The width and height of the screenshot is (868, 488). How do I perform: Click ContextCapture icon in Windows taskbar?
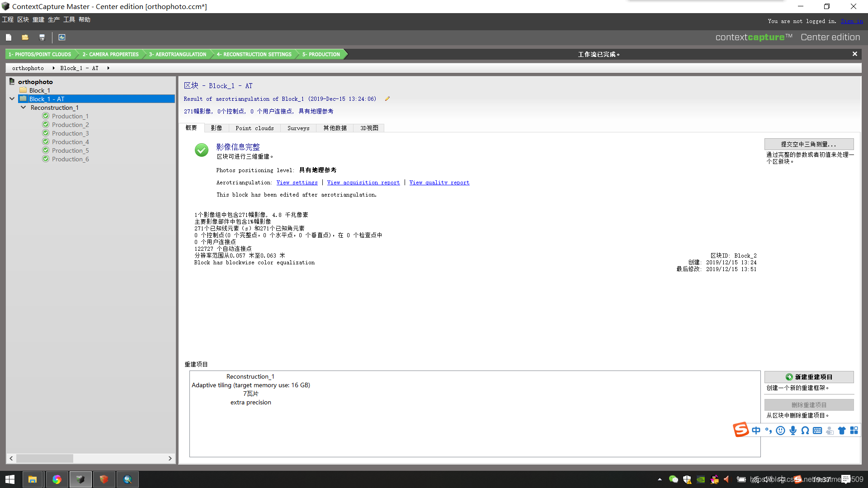(x=80, y=479)
